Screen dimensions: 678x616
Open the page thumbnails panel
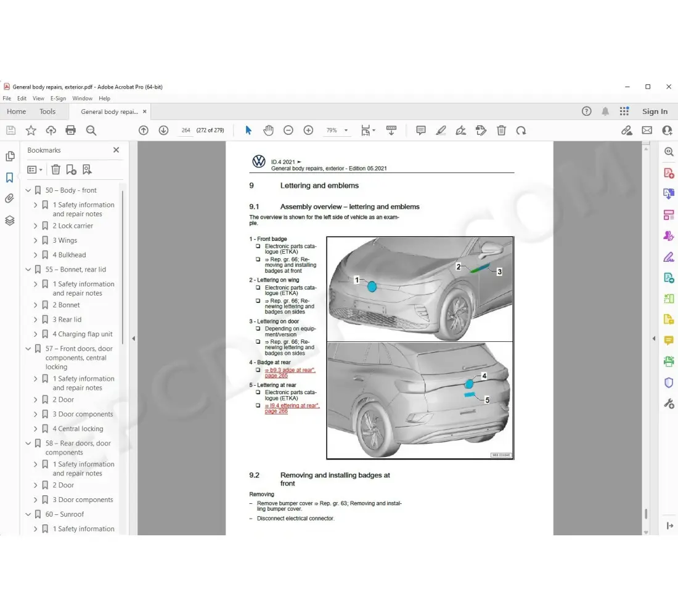(x=10, y=156)
